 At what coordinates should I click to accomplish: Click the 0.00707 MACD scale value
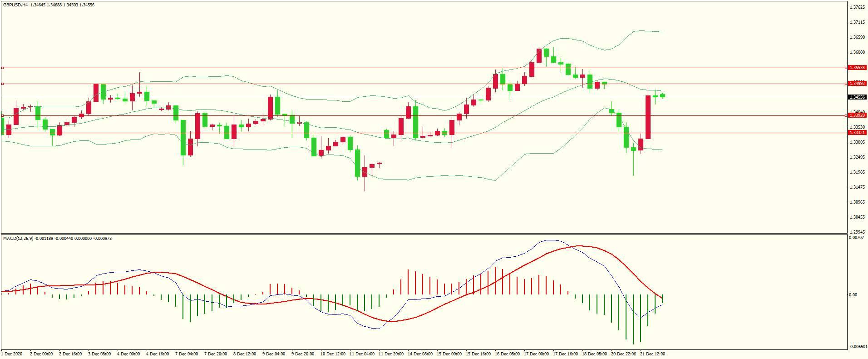pos(856,238)
